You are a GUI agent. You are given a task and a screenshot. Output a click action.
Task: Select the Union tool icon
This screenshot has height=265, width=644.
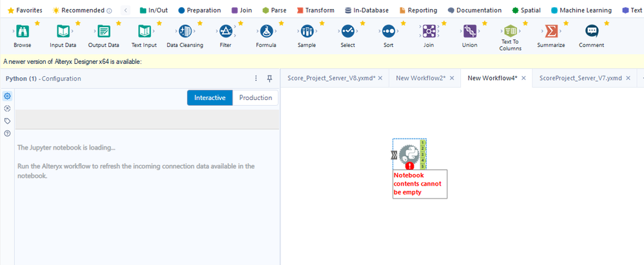469,31
